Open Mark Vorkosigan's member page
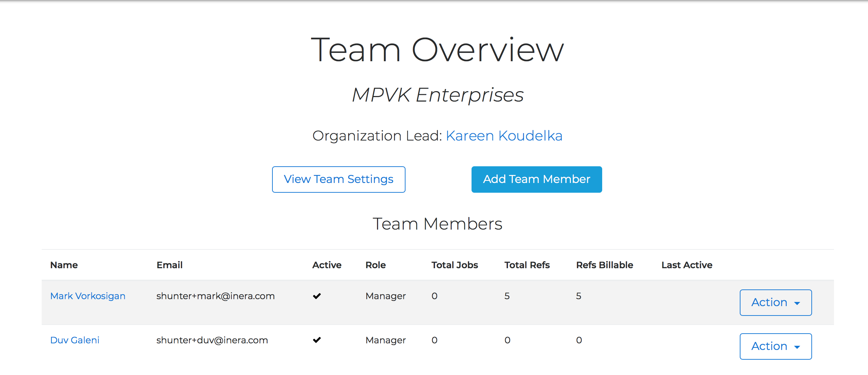Viewport: 868px width, 375px height. (x=88, y=296)
